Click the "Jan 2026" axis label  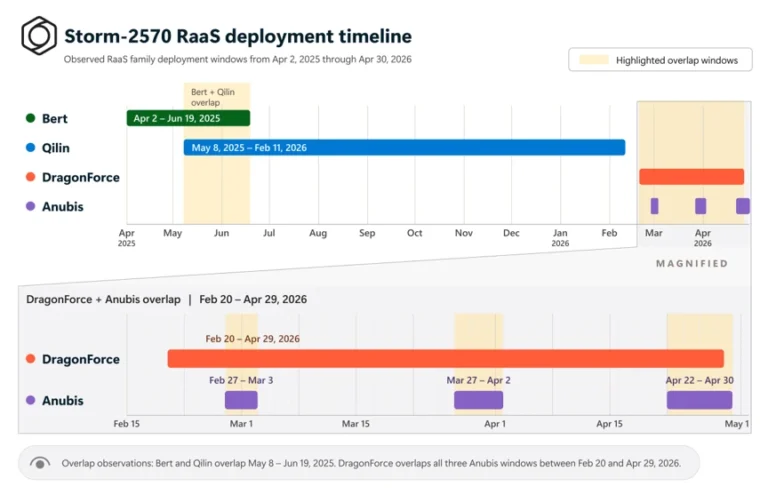[560, 237]
